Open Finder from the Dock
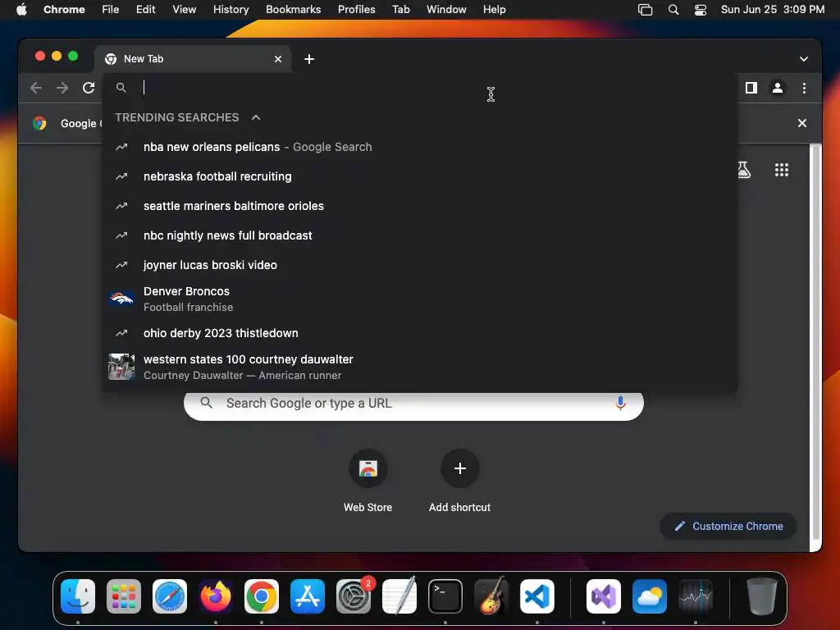Viewport: 840px width, 630px height. 78,596
